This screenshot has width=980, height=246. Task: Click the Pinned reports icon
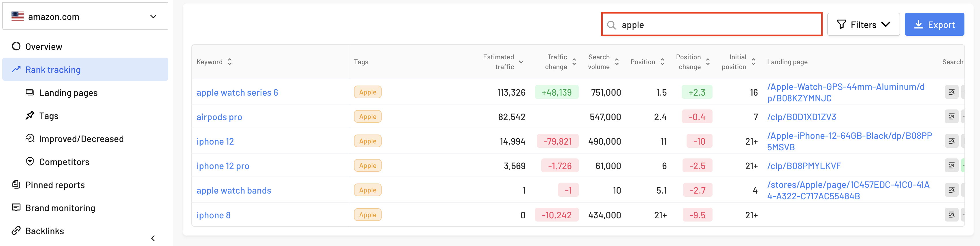point(16,185)
